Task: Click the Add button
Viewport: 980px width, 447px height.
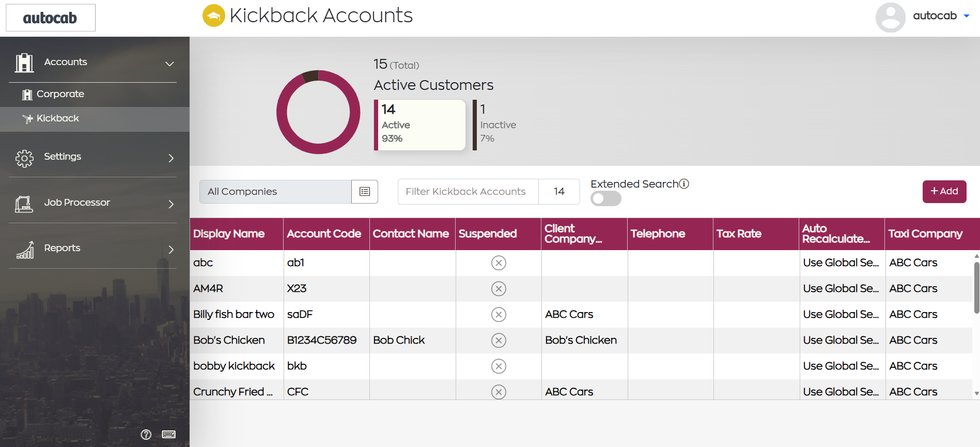Action: pos(944,192)
